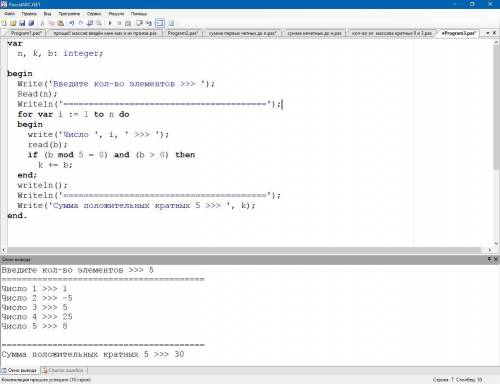Click the Save All toolbar icon
The image size is (500, 384).
pyautogui.click(x=31, y=23)
